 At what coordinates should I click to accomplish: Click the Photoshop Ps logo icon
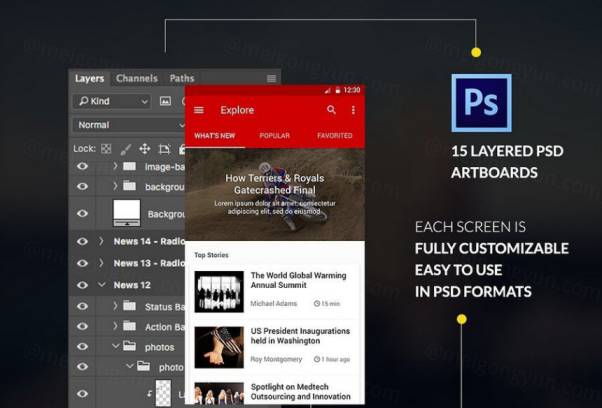[481, 103]
